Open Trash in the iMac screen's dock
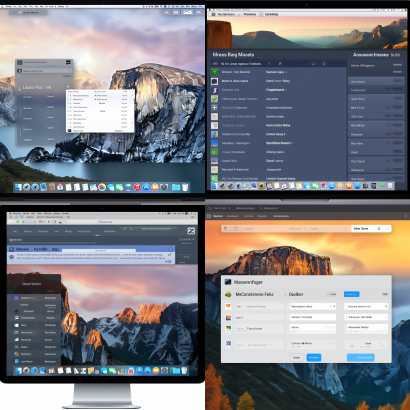The height and width of the screenshot is (410, 410). 184,370
